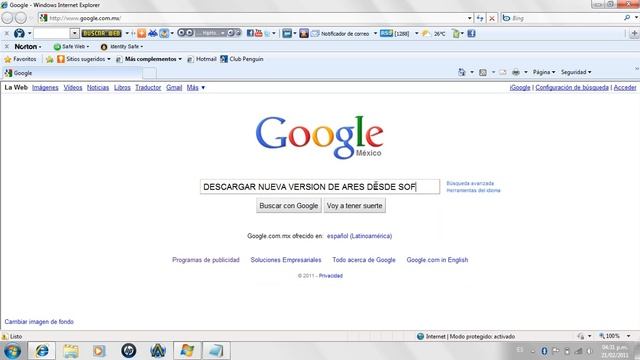Click the refresh icon beside address bar

pos(480,18)
